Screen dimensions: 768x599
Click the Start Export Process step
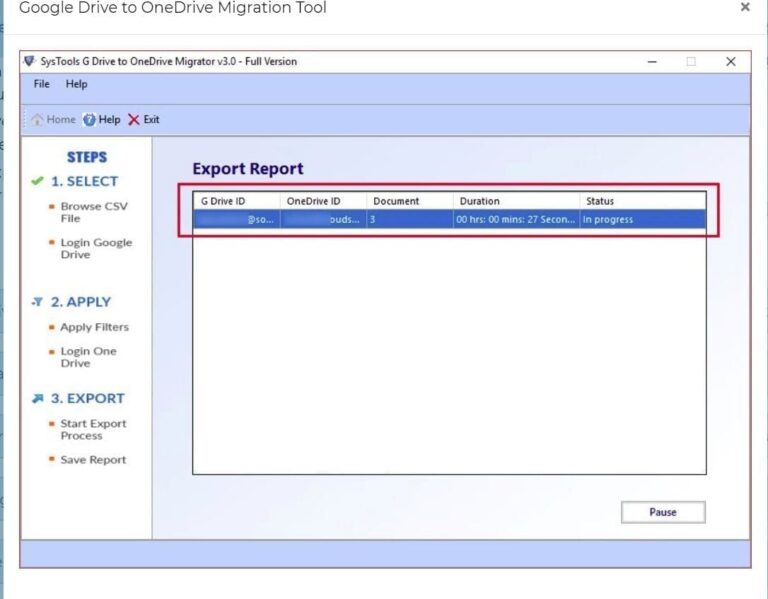tap(93, 429)
